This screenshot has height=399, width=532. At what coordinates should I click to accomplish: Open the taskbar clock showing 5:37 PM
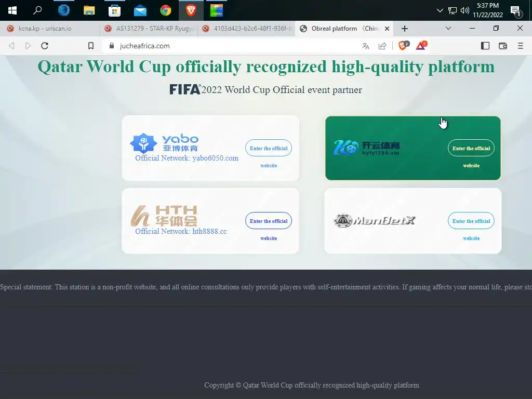click(487, 10)
